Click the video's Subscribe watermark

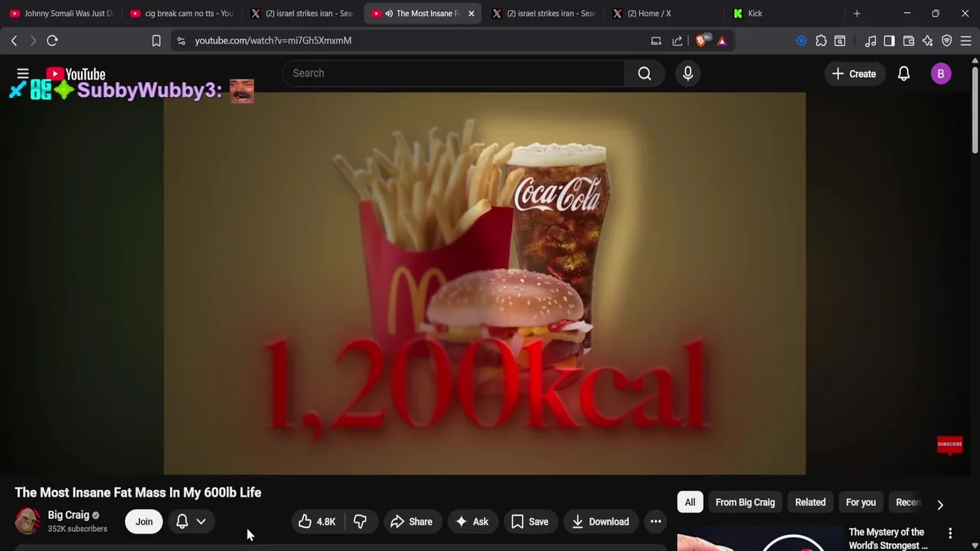(949, 445)
